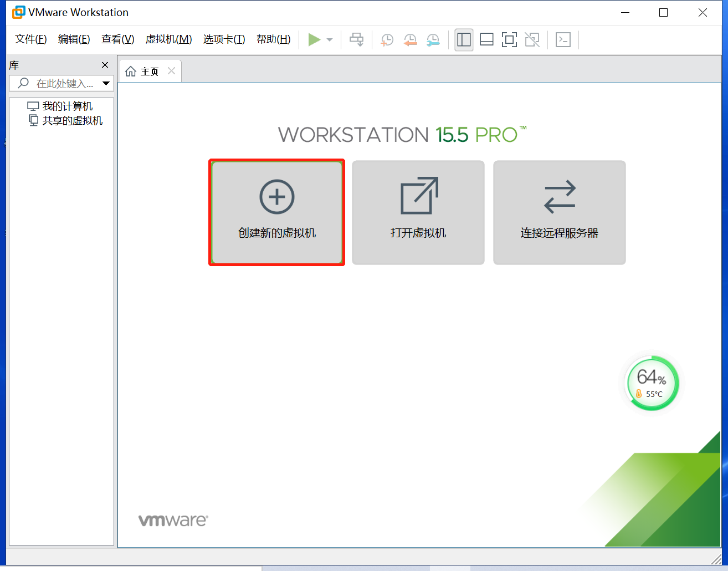Close the 主页 tab
Screen dimensions: 728x571
tap(171, 71)
